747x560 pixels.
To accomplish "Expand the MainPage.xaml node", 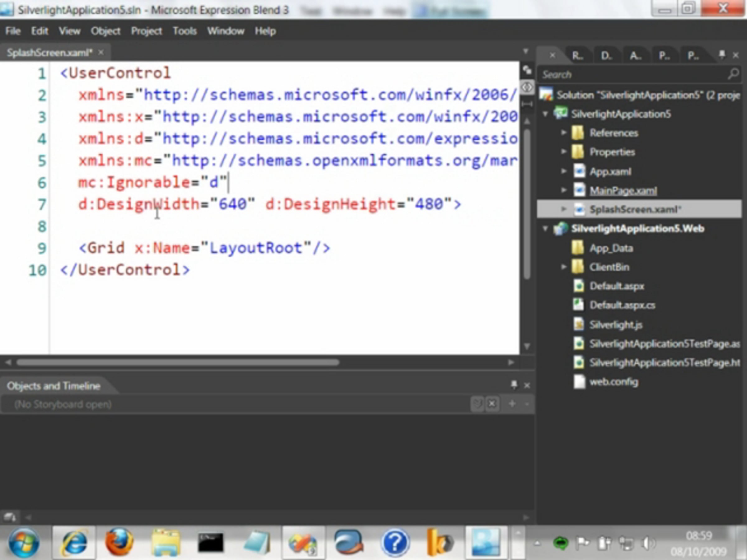I will pos(563,190).
